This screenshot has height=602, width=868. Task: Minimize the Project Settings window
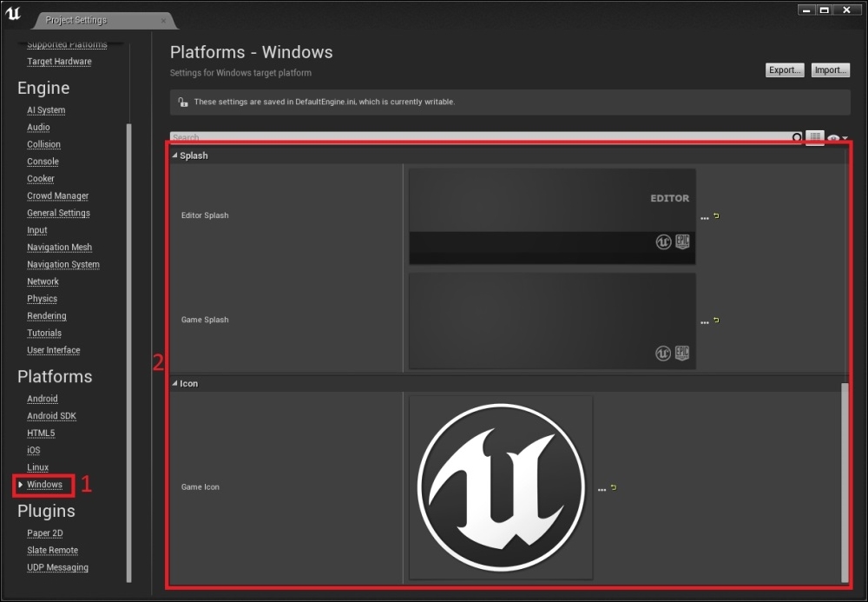(x=806, y=10)
